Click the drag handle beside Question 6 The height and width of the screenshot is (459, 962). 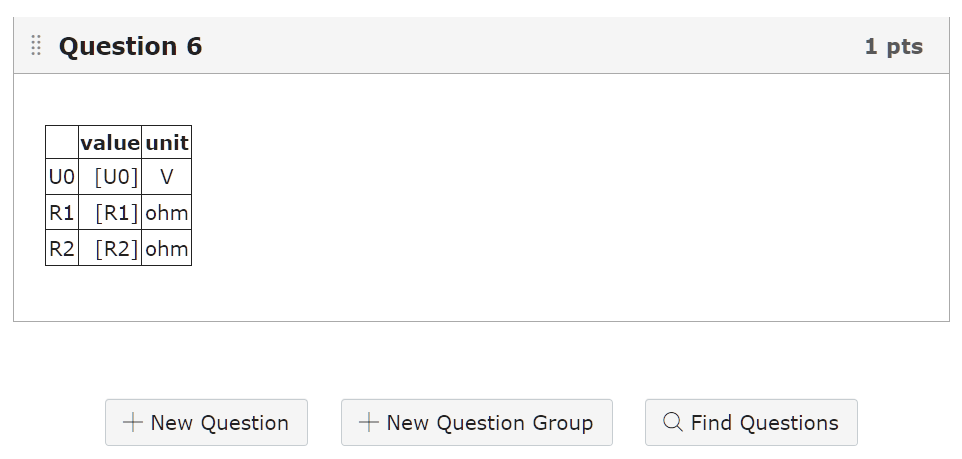(x=36, y=46)
